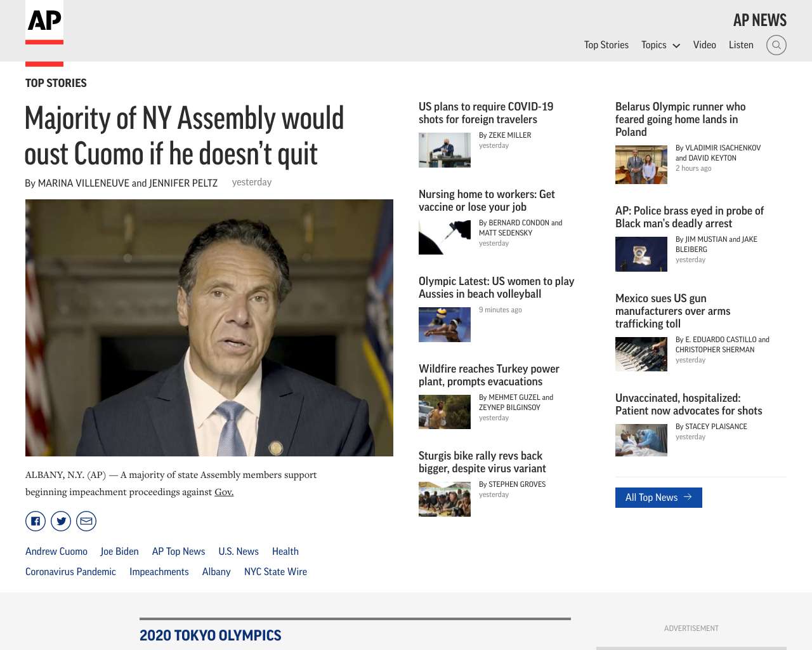812x650 pixels.
Task: Open the 2020 Tokyo Olympics section heading
Action: (211, 635)
